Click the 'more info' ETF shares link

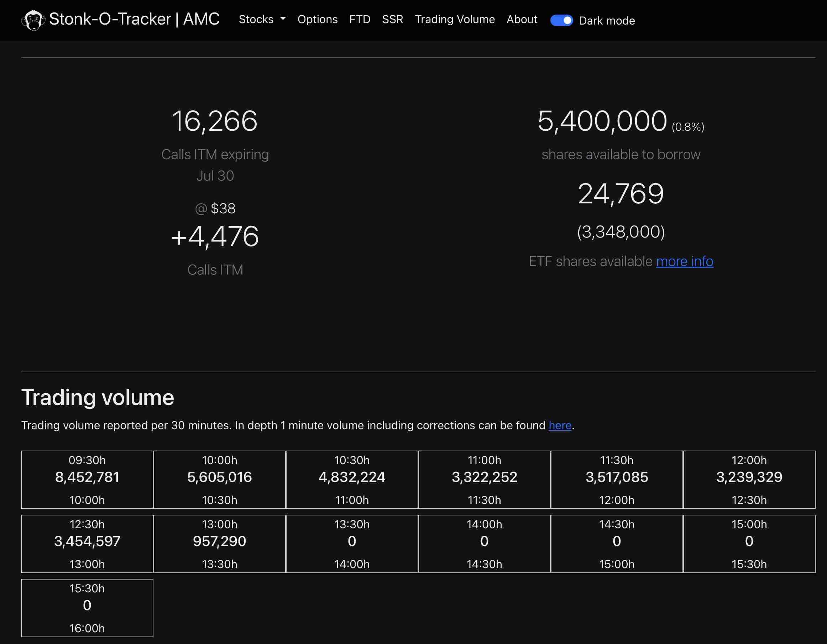(685, 261)
